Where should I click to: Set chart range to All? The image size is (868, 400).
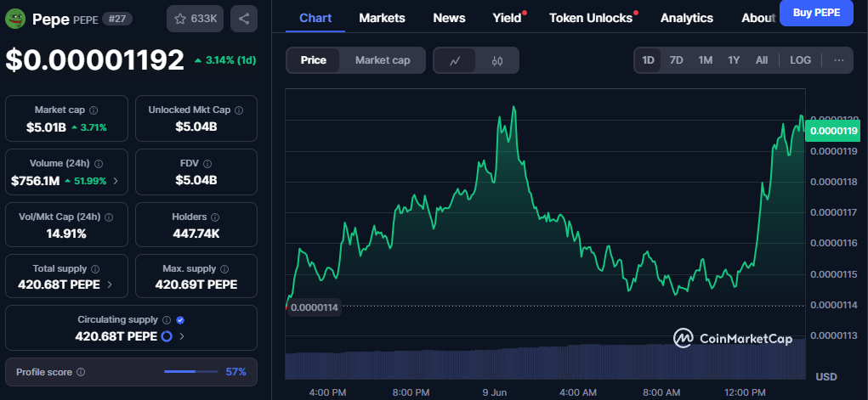762,60
